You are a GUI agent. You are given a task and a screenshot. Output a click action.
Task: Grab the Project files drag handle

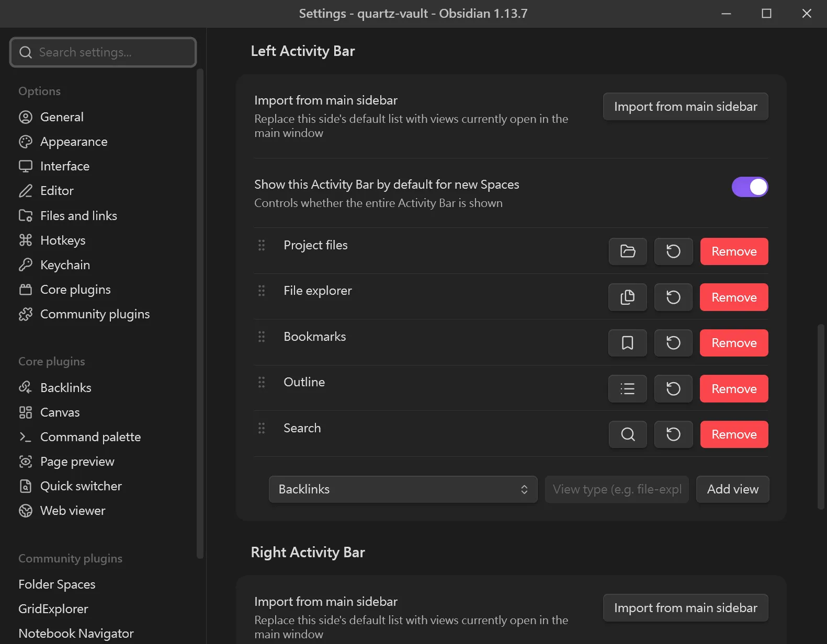coord(262,245)
